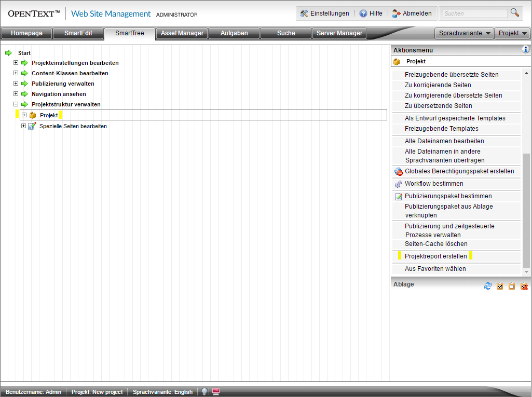This screenshot has height=397, width=532.
Task: Click the clipboard select-all icon in Ablage
Action: [x=500, y=286]
